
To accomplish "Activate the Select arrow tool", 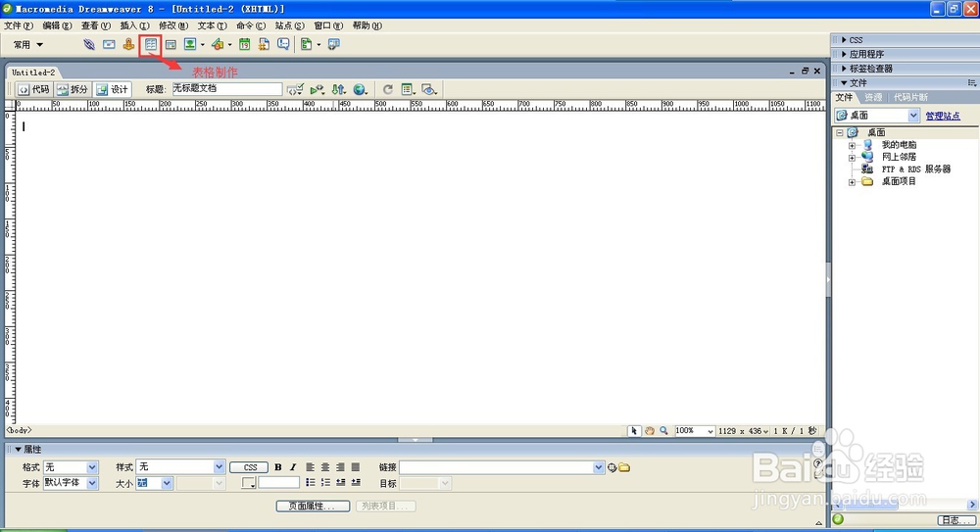I will coord(634,431).
